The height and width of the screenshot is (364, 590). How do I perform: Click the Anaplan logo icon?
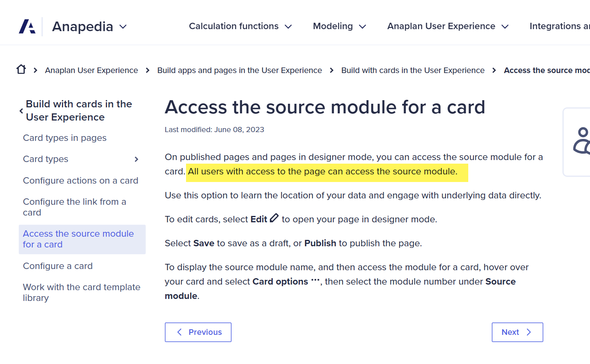pos(27,26)
